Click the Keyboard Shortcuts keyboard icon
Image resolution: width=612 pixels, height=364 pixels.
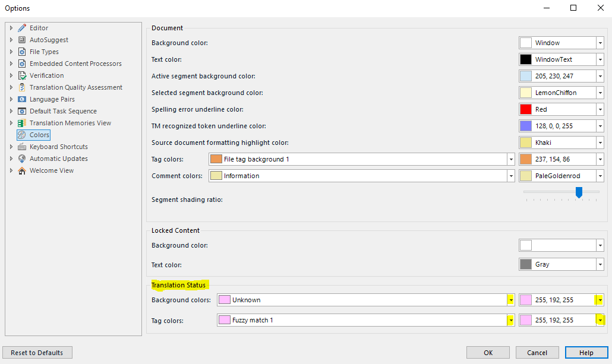tap(22, 147)
